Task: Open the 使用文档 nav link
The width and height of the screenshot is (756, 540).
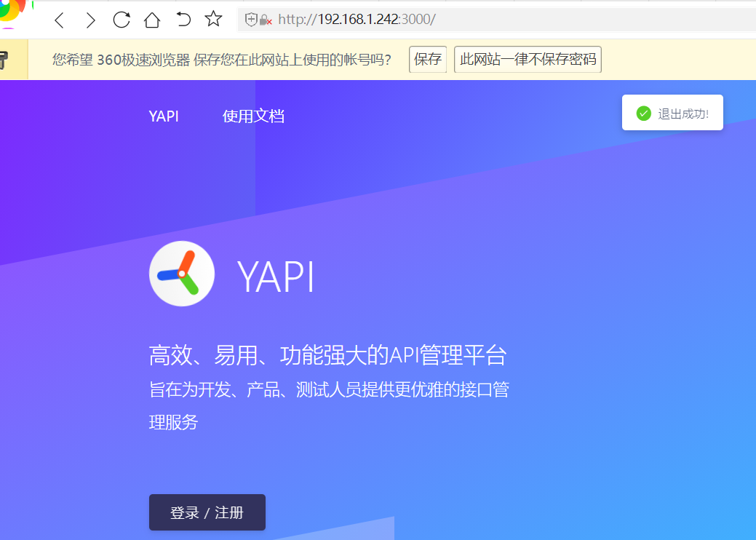Action: [x=253, y=116]
